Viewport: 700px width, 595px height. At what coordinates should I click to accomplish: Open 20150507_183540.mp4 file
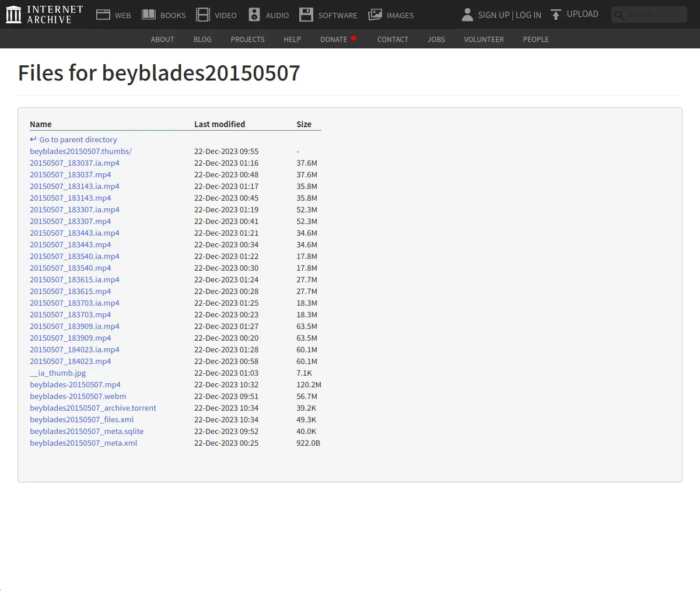[70, 268]
